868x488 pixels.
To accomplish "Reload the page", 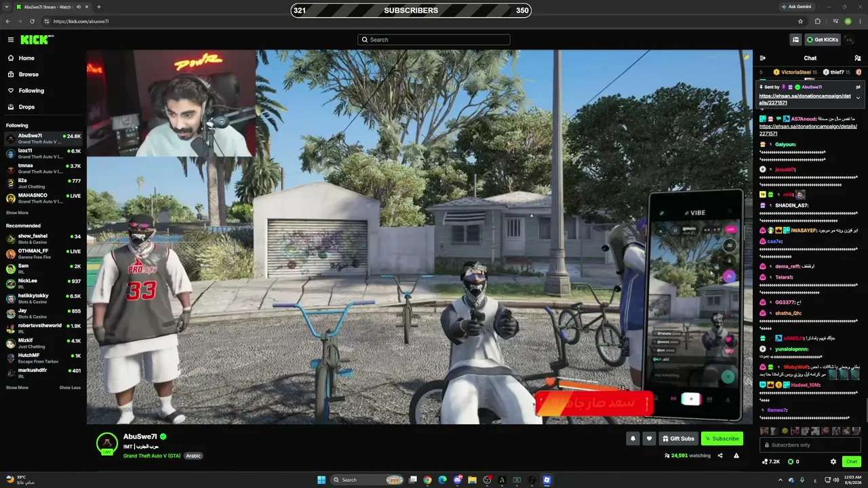I will 32,21.
